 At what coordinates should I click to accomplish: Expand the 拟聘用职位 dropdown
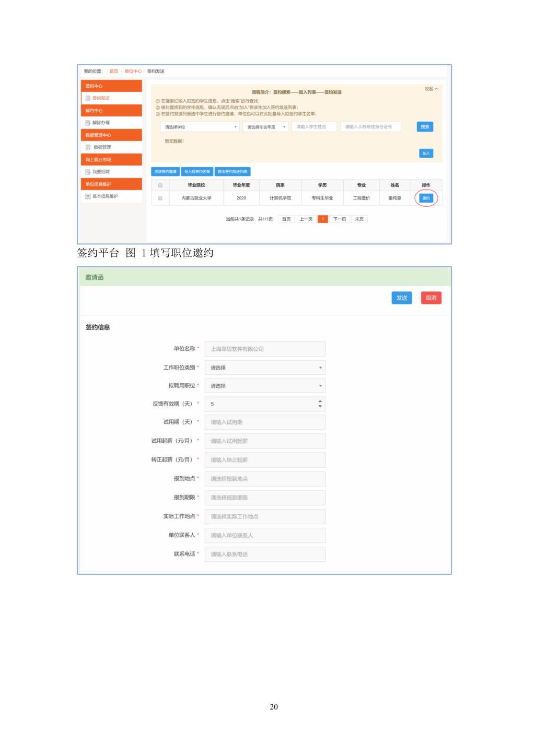point(265,386)
